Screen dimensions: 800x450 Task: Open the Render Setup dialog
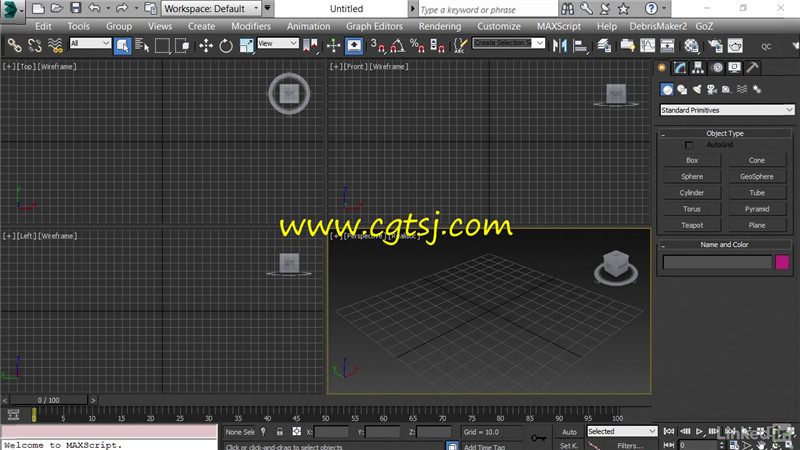click(715, 46)
